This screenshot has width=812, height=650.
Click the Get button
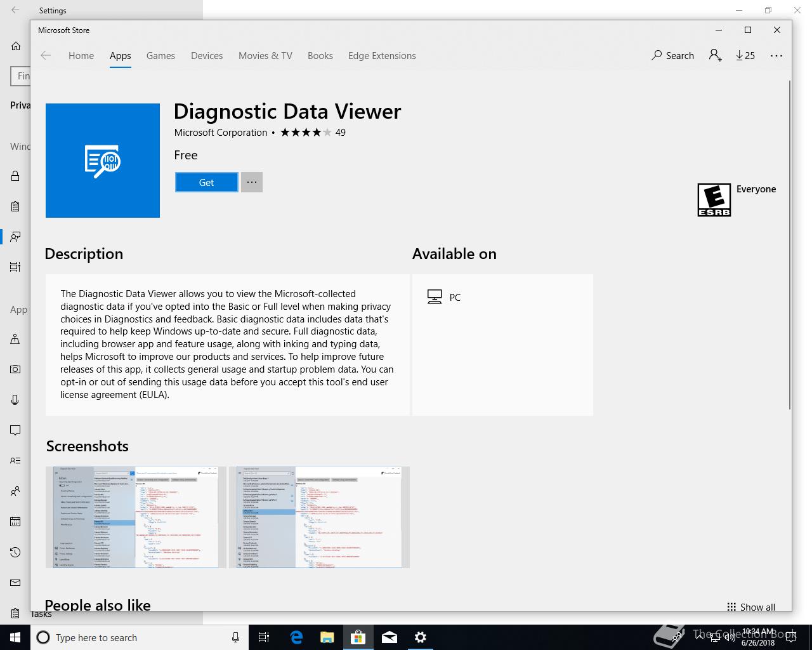click(x=207, y=182)
